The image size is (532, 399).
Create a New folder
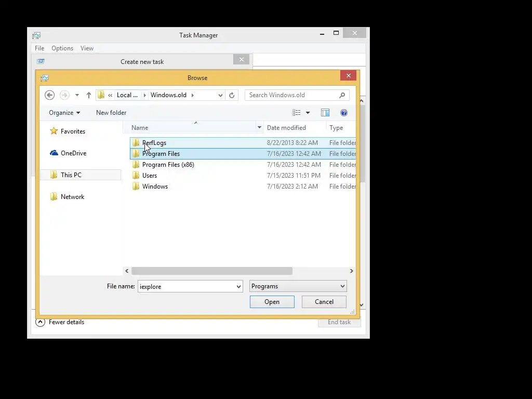[111, 113]
